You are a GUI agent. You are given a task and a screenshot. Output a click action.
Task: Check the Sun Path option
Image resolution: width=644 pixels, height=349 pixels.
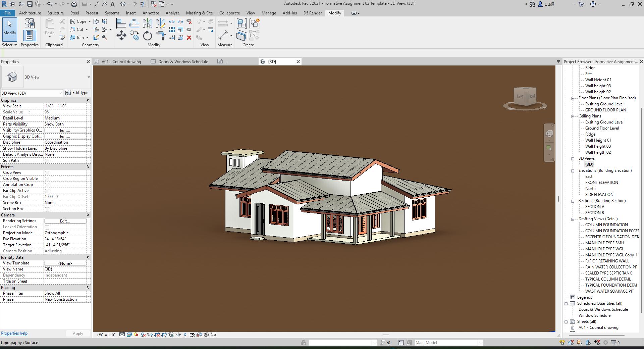(x=47, y=161)
